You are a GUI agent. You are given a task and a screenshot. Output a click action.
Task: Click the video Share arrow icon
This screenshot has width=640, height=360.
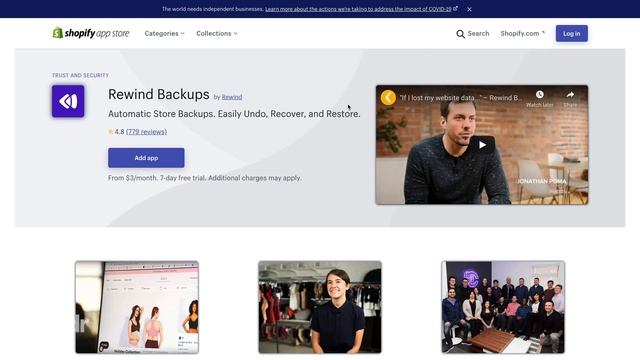[x=570, y=95]
